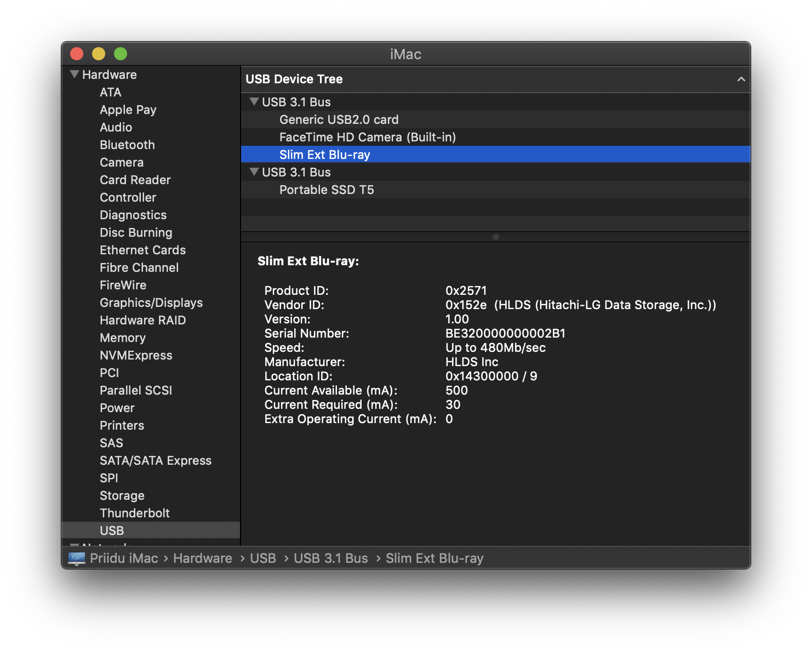Click the Speed value Up to 480Mb/sec

click(495, 347)
